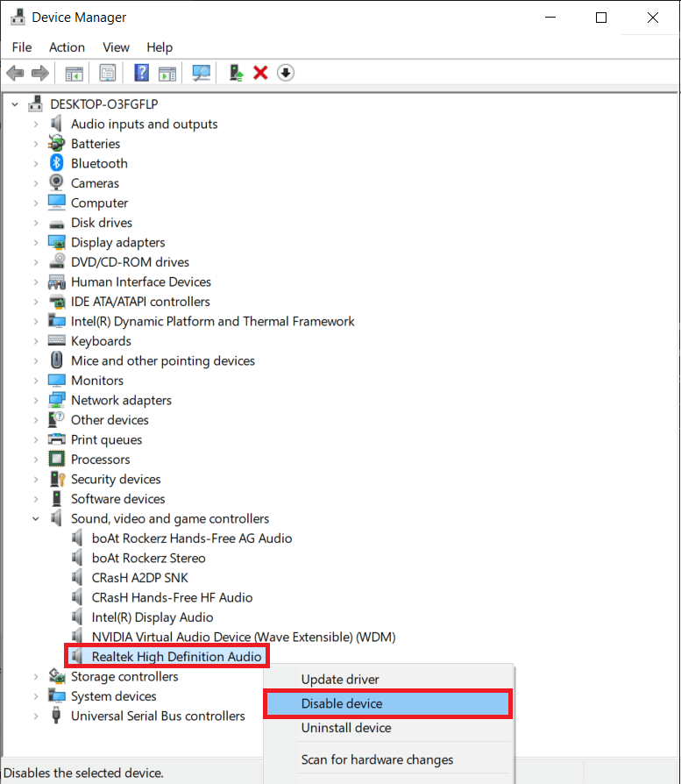Viewport: 681px width, 784px height.
Task: Choose Disable device from context menu
Action: [x=342, y=703]
